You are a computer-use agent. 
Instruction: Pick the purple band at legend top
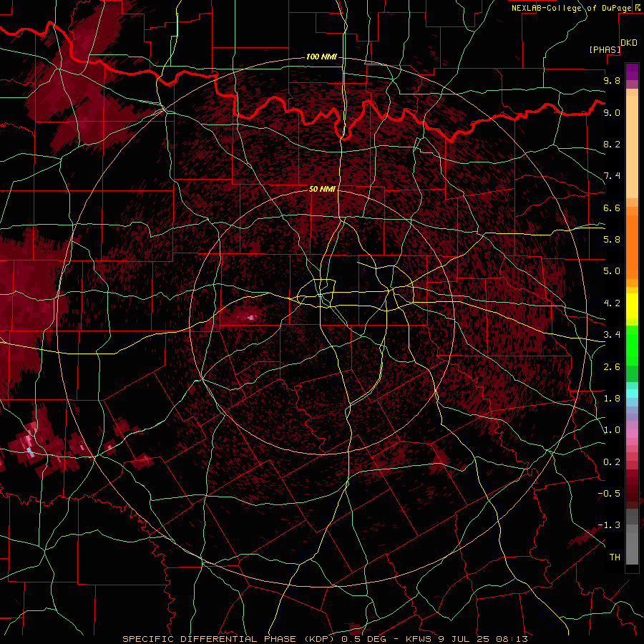point(632,72)
